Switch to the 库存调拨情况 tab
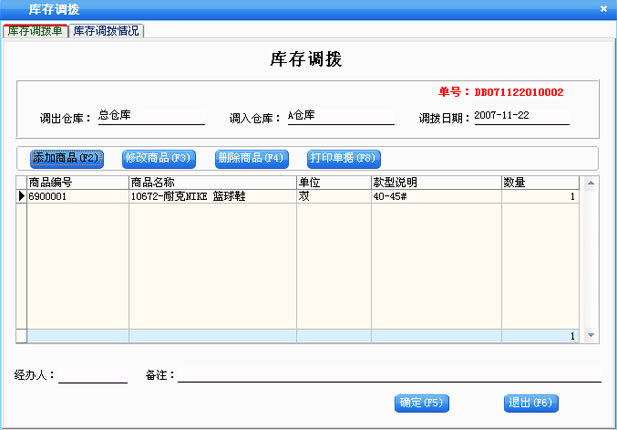This screenshot has height=430, width=617. tap(107, 31)
